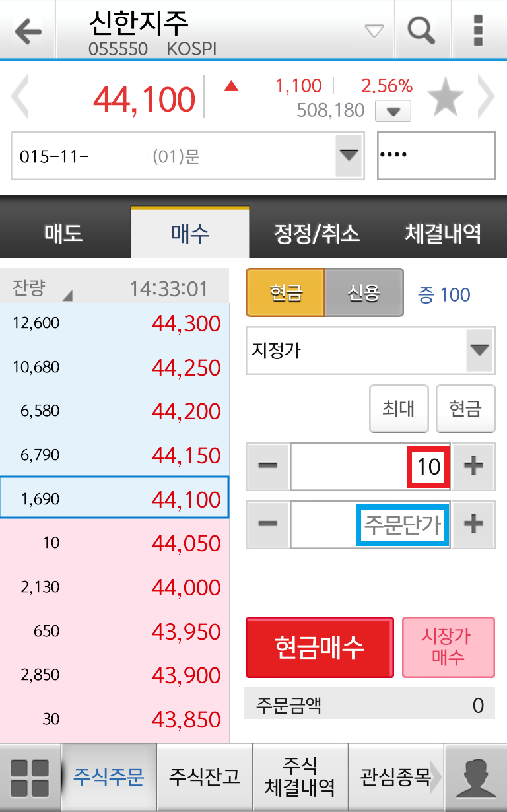Viewport: 507px width, 812px height.
Task: Open the search magnifier icon
Action: (421, 30)
